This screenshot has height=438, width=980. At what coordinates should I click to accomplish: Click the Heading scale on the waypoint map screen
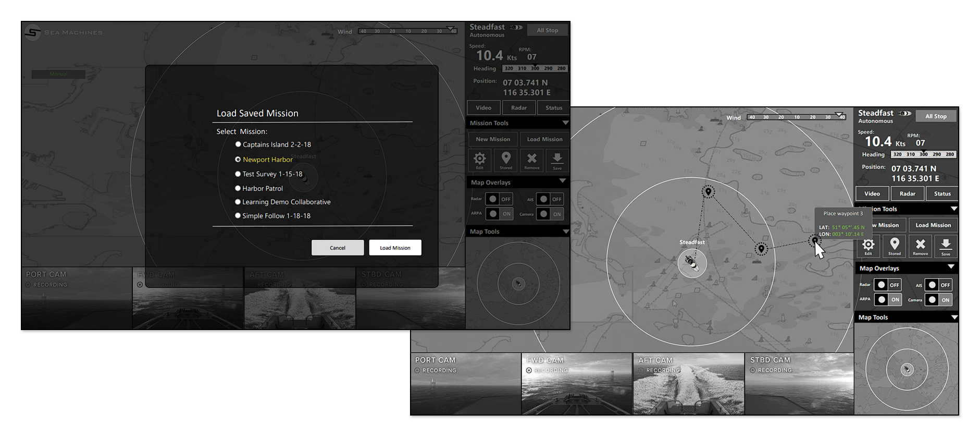pyautogui.click(x=923, y=154)
